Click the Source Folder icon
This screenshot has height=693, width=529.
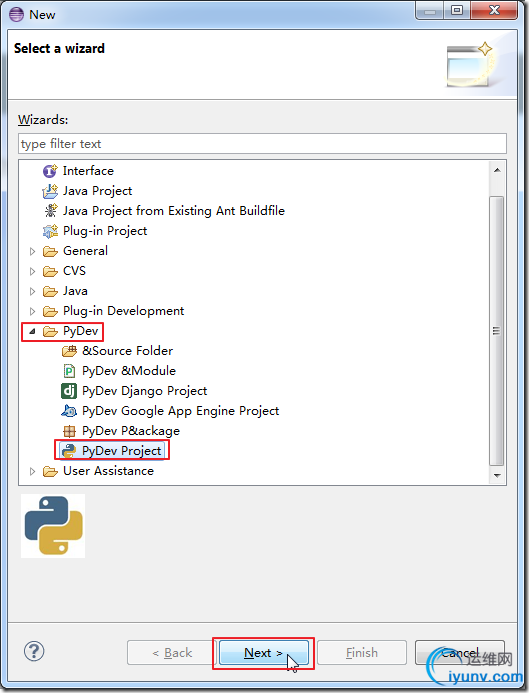click(69, 351)
